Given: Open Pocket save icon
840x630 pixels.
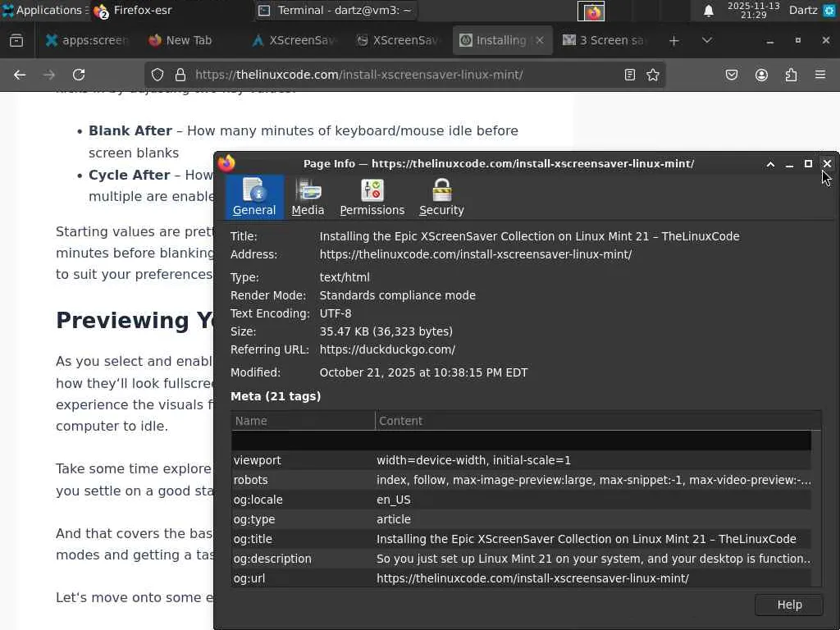Looking at the screenshot, I should (x=731, y=75).
